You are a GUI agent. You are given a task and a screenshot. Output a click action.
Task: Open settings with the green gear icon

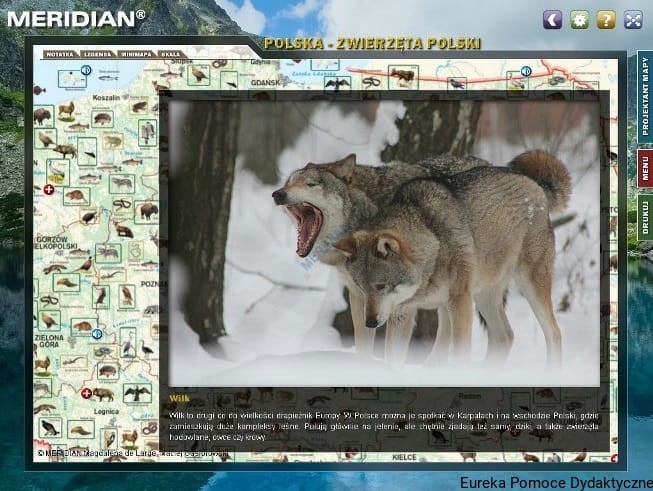[x=579, y=19]
